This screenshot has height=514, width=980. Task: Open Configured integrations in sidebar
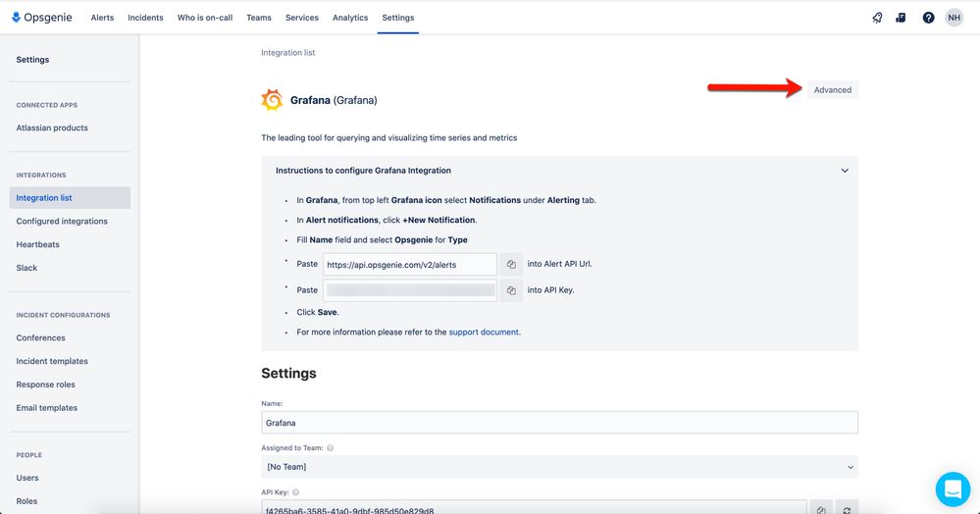(62, 221)
